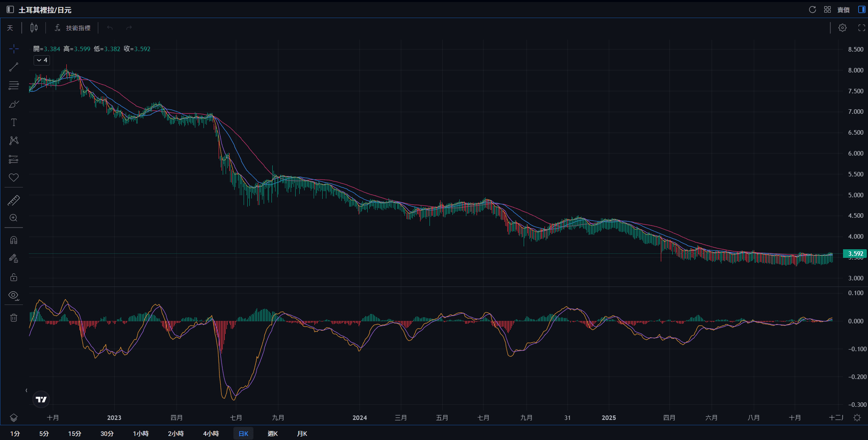Click the zoom in magnifier tool
This screenshot has width=868, height=440.
click(14, 218)
